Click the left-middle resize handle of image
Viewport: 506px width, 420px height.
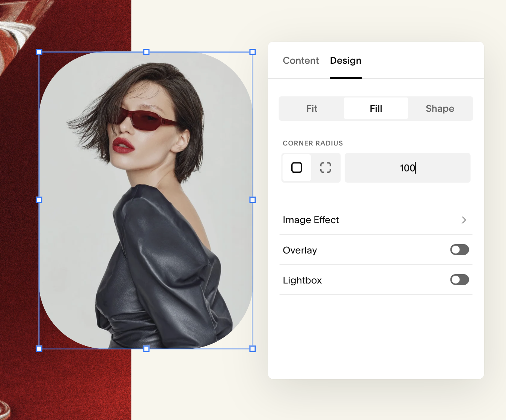39,200
